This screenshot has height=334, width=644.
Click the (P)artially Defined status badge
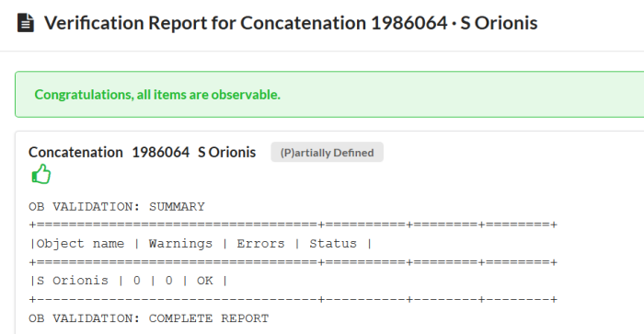click(x=327, y=153)
